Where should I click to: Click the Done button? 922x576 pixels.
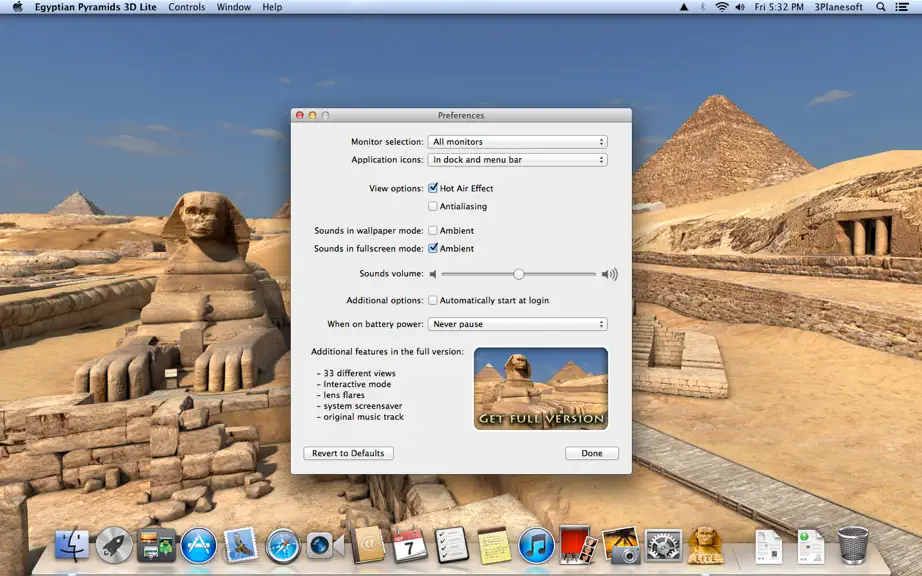click(592, 453)
